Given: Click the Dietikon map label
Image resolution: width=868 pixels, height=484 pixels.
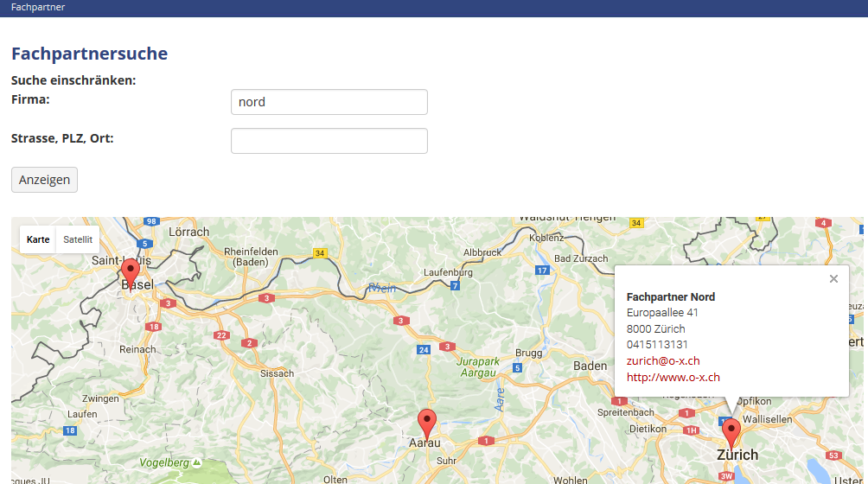Looking at the screenshot, I should pos(648,429).
